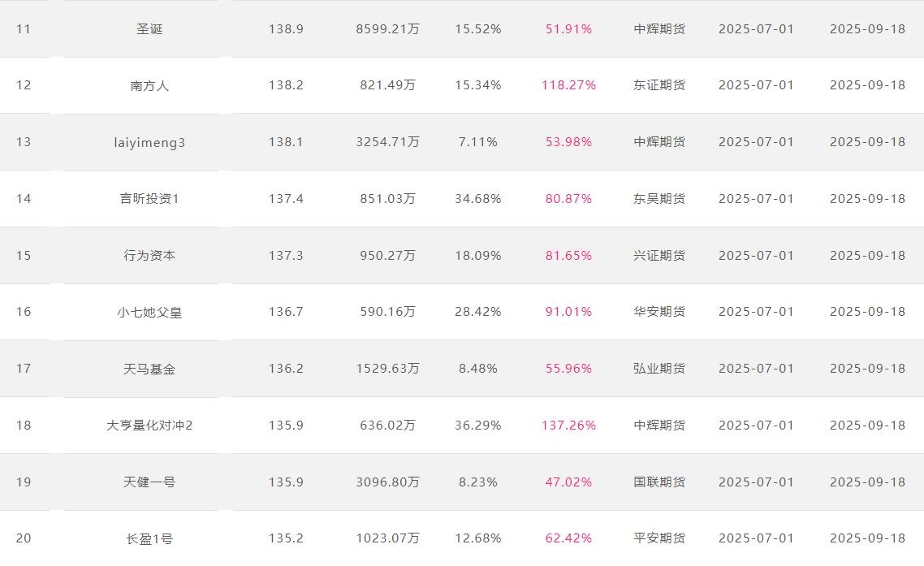The width and height of the screenshot is (924, 566).
Task: Select the 国联期货 company cell
Action: [x=659, y=482]
